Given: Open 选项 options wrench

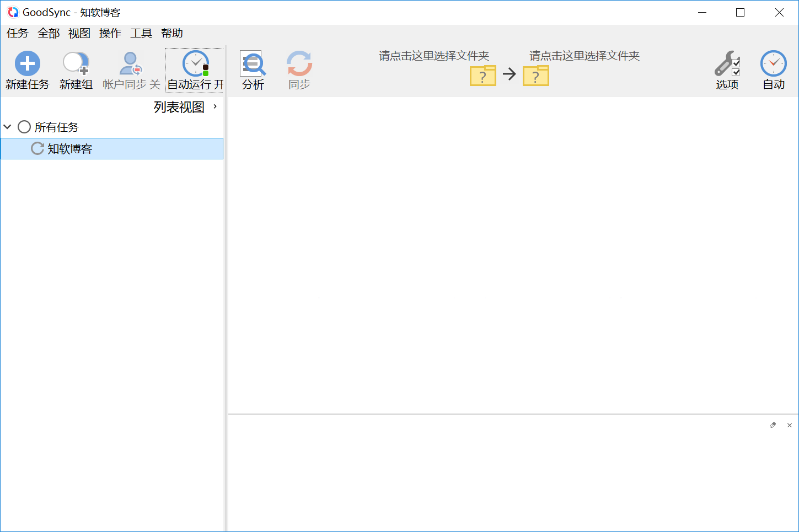Looking at the screenshot, I should pos(727,70).
